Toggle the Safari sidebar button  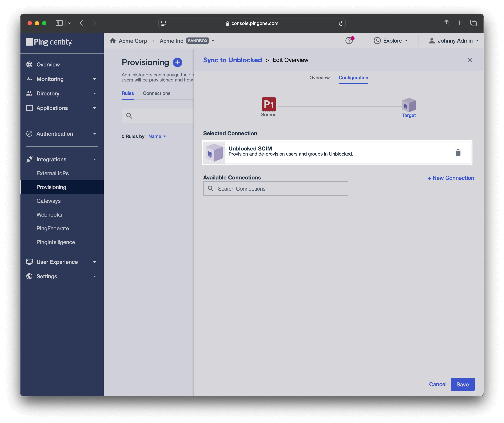(59, 23)
